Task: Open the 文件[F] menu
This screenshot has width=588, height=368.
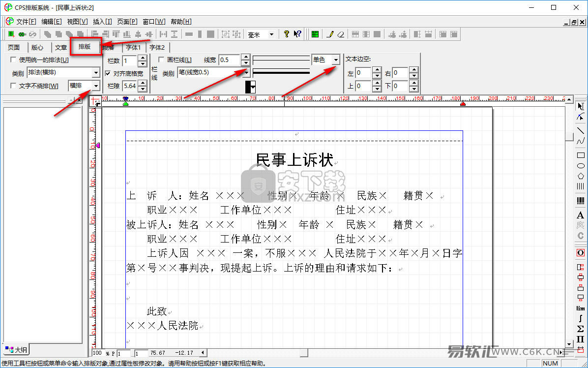Action: pyautogui.click(x=26, y=22)
